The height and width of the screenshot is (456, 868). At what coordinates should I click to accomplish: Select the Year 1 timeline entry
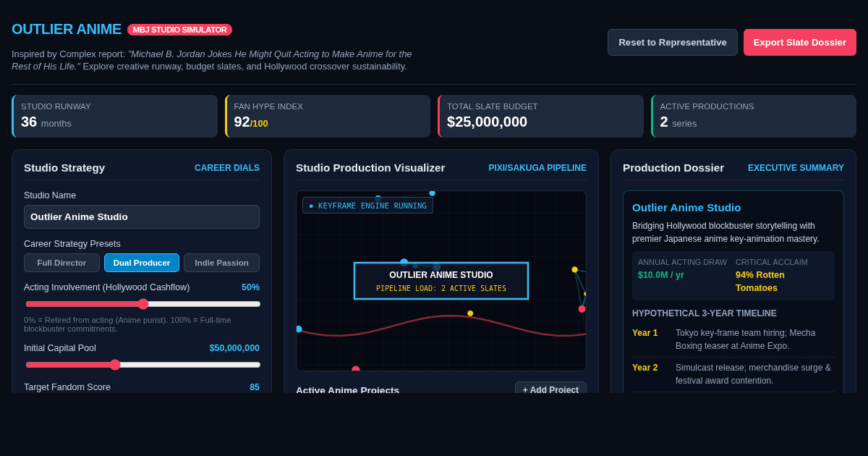pyautogui.click(x=733, y=339)
